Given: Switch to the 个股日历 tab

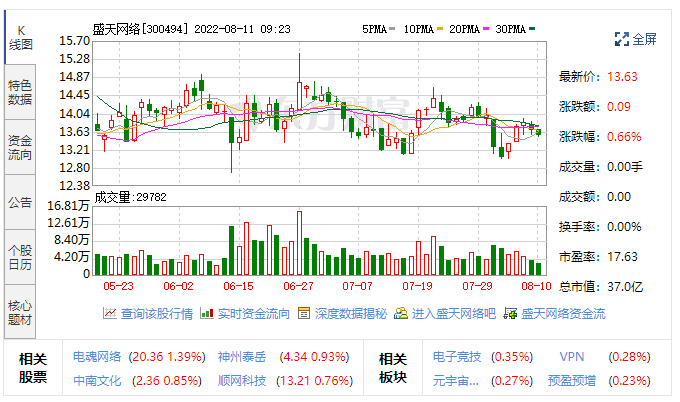Looking at the screenshot, I should click(x=20, y=257).
